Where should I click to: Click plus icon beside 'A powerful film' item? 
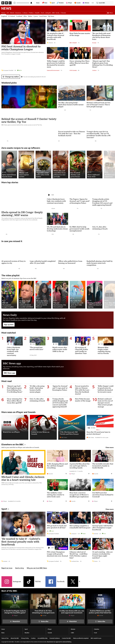click(89, 474)
